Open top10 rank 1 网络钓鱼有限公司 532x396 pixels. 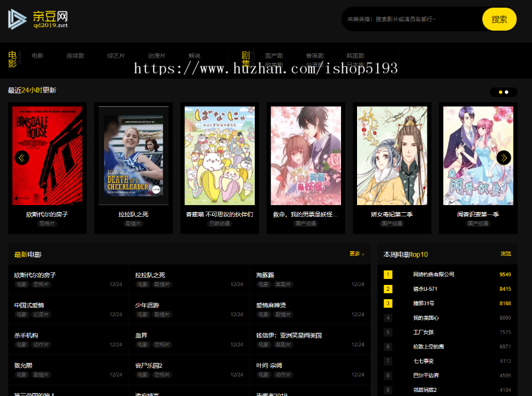click(x=433, y=274)
